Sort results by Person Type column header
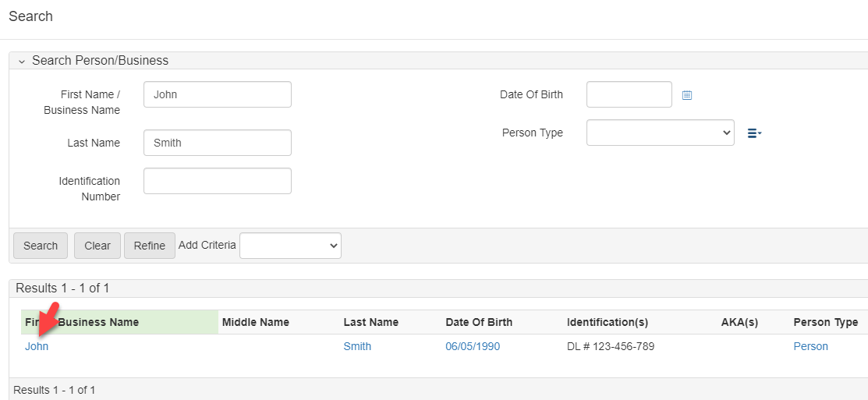 click(x=825, y=322)
